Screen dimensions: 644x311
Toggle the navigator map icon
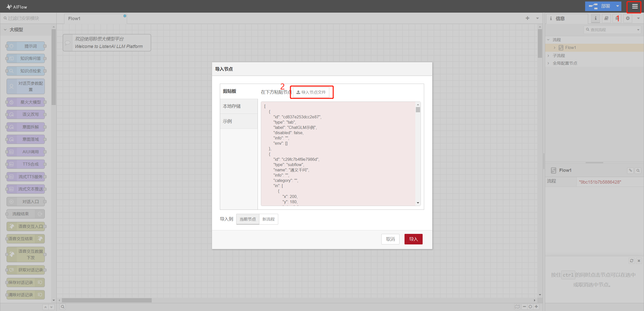coord(517,306)
